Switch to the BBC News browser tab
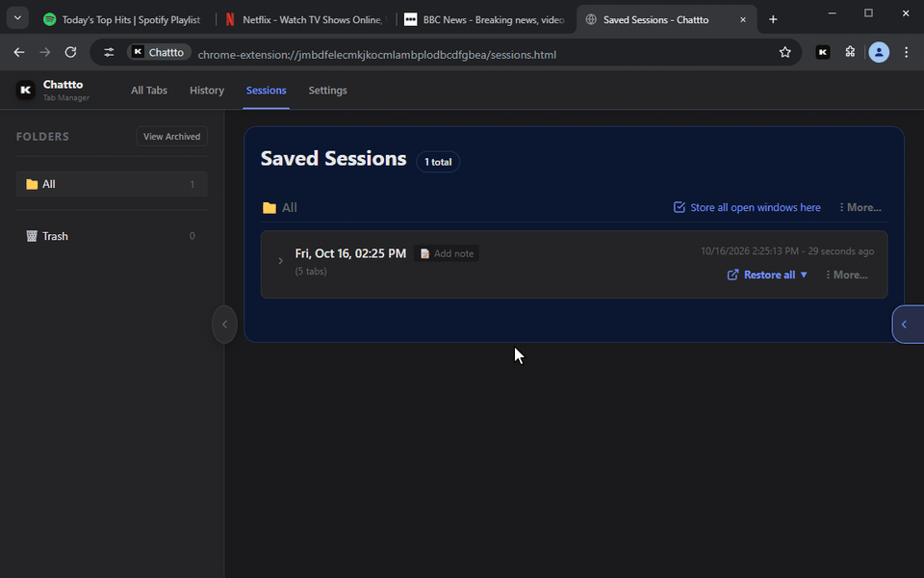Image resolution: width=924 pixels, height=578 pixels. pos(485,19)
